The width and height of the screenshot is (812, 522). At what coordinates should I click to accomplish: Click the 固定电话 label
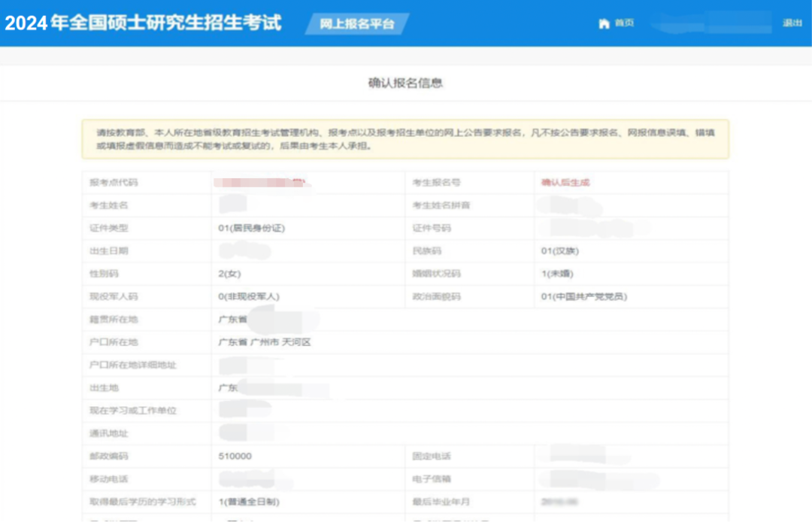[x=432, y=456]
